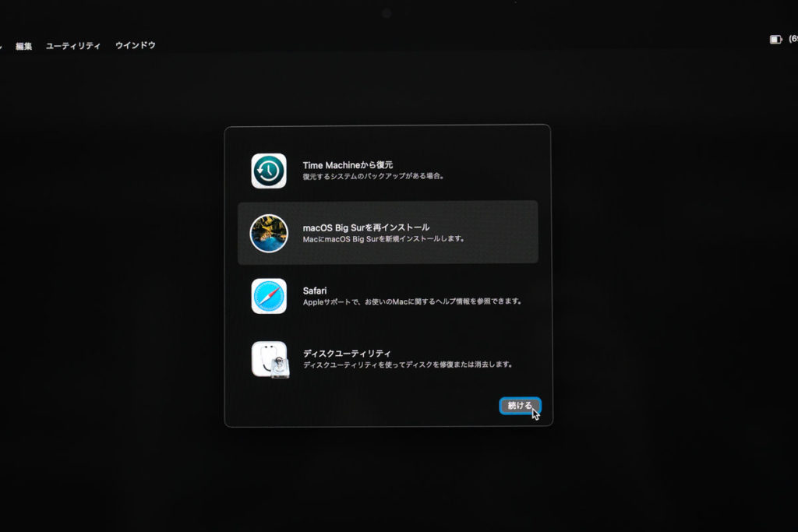Click the ディスクを修復または消去します description
The height and width of the screenshot is (532, 798).
pos(408,365)
